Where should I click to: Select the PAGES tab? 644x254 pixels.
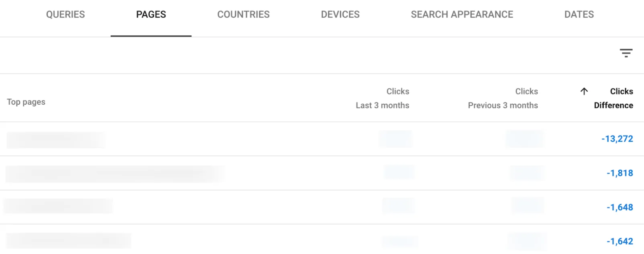click(151, 15)
